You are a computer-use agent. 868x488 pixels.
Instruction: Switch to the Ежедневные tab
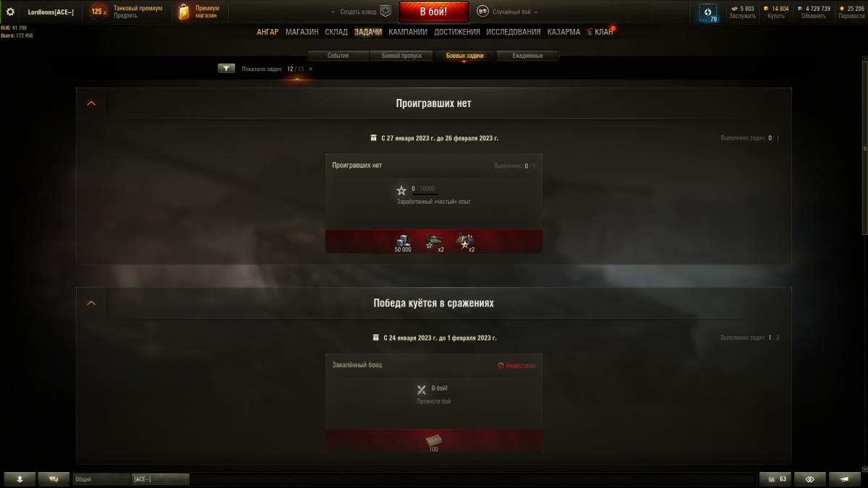[x=528, y=56]
